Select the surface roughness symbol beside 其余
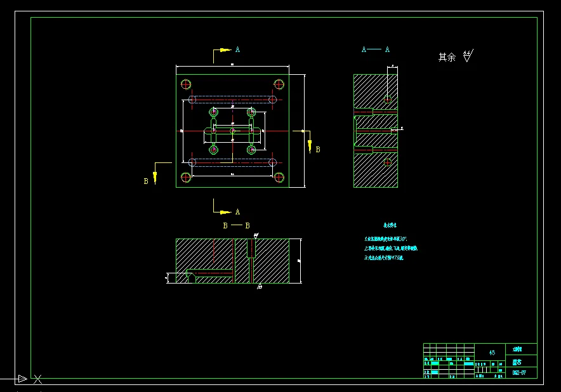 pyautogui.click(x=468, y=55)
